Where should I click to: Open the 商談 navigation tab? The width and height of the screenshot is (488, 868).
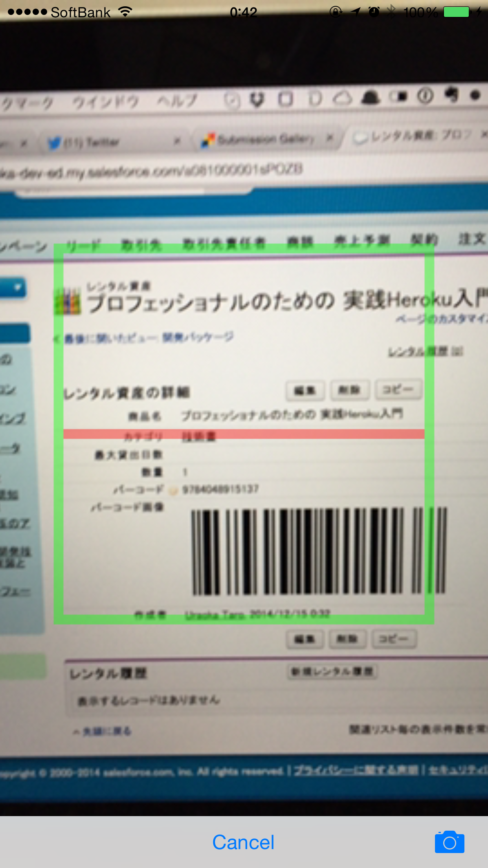(x=300, y=242)
